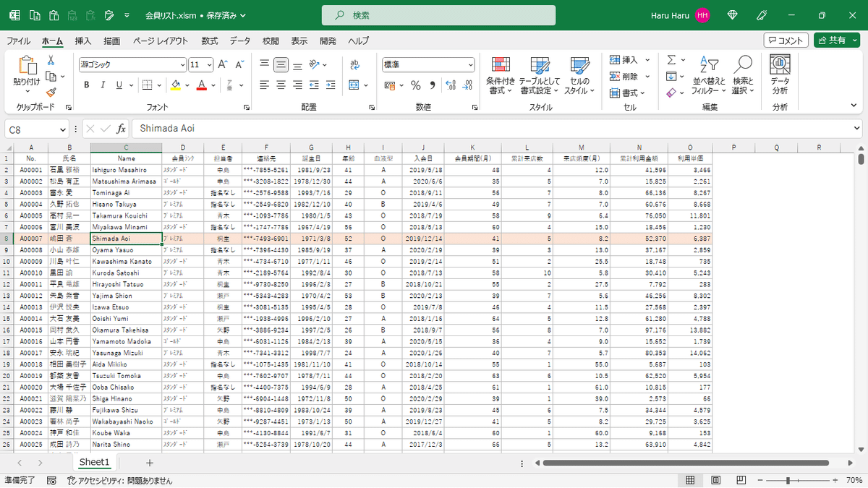Apply borders with the Borders icon
Screen dimensions: 868x488
[147, 85]
